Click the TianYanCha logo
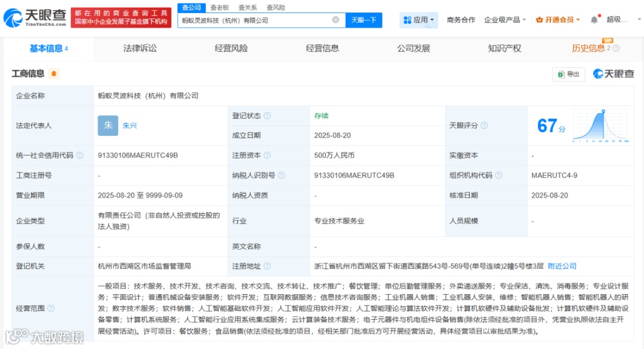The height and width of the screenshot is (349, 644). pos(35,18)
